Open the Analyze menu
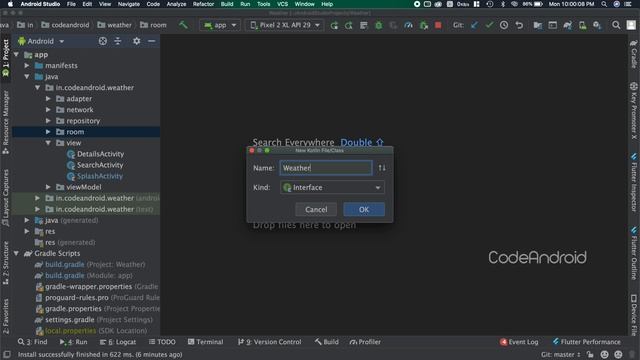Image resolution: width=640 pixels, height=360 pixels. [x=176, y=4]
